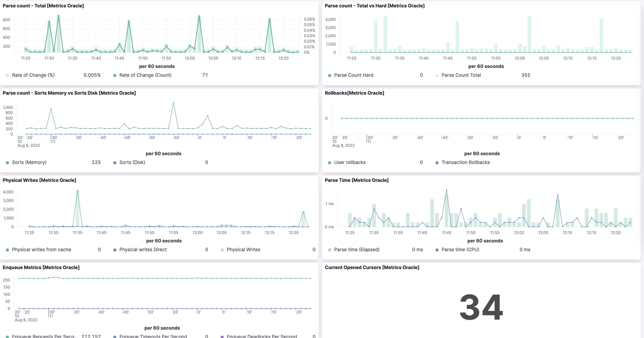Select Enqueue Deadlocks Per Second legend label
Screen dimensions: 644x338
[262, 336]
